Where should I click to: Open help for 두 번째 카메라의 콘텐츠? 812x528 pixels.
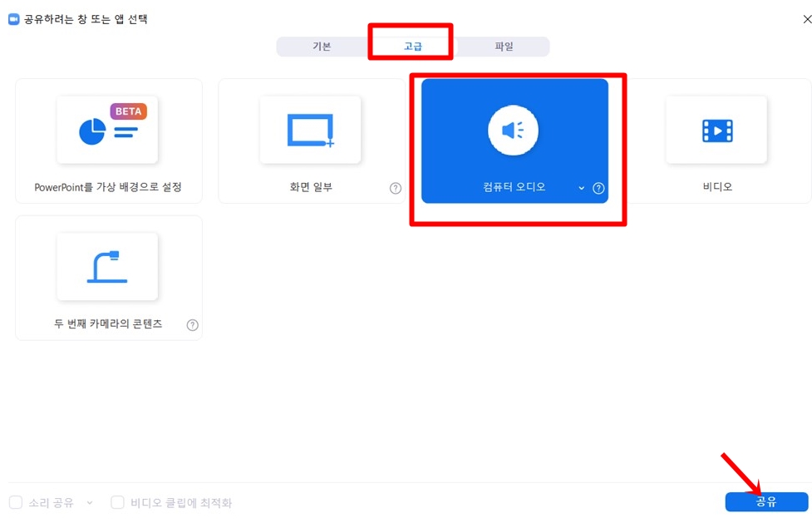tap(192, 326)
